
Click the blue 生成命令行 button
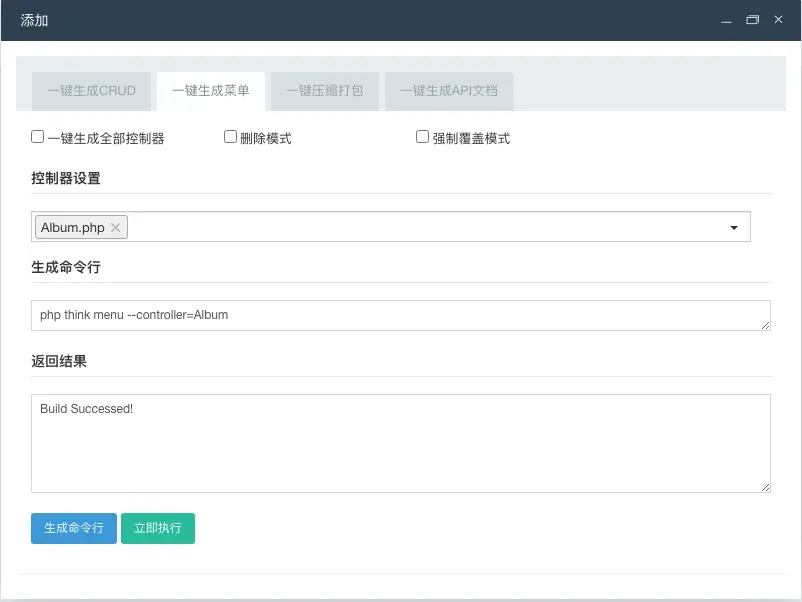pyautogui.click(x=74, y=528)
